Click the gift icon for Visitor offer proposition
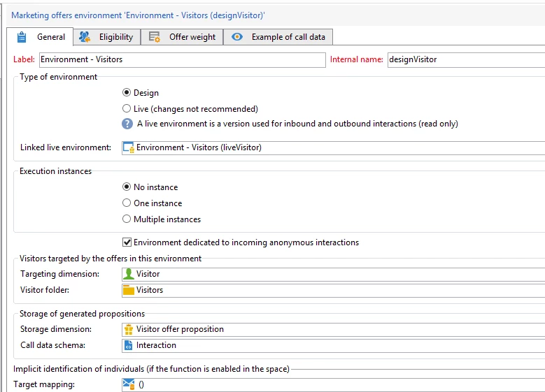 click(x=129, y=329)
